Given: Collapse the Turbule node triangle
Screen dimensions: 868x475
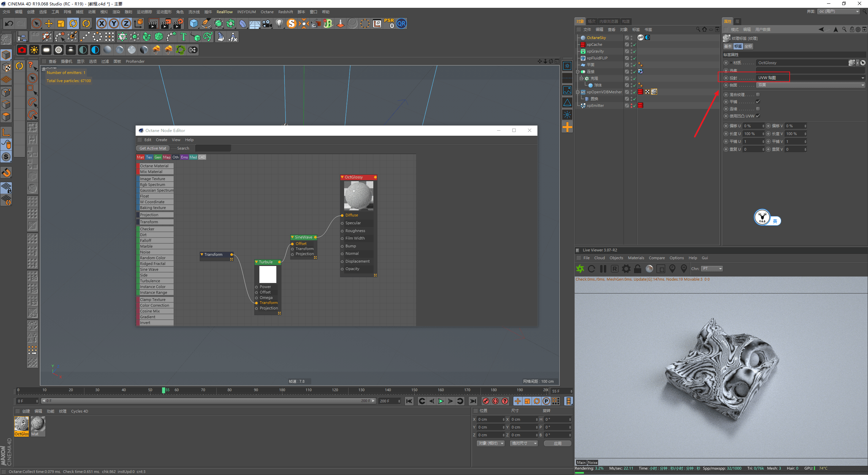Looking at the screenshot, I should click(257, 262).
